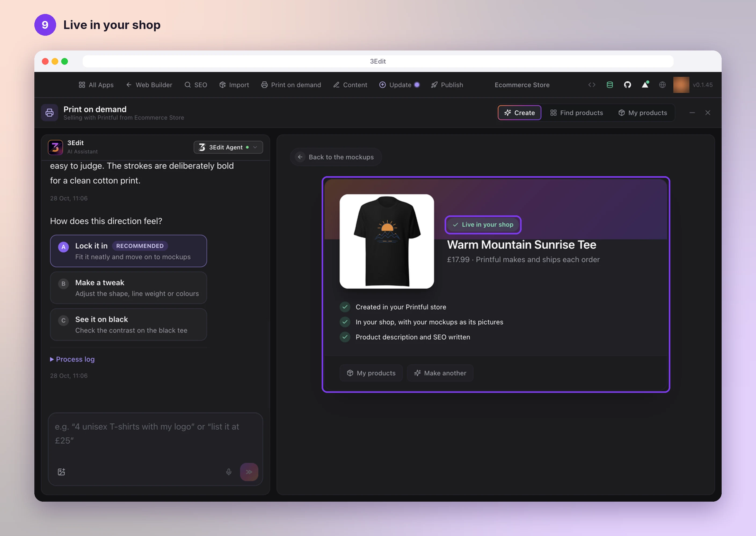This screenshot has height=536, width=756.
Task: Click the Live in your shop badge
Action: coord(483,224)
